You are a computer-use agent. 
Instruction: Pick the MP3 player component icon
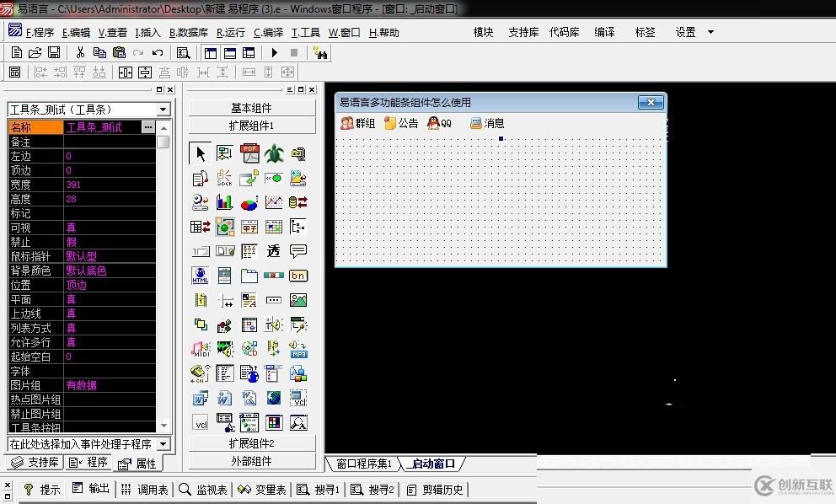[298, 349]
